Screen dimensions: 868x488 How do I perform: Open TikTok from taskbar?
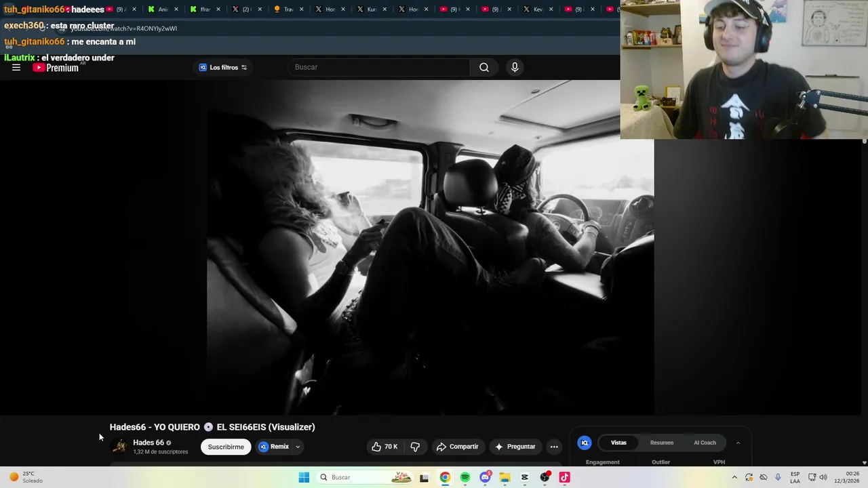tap(564, 477)
